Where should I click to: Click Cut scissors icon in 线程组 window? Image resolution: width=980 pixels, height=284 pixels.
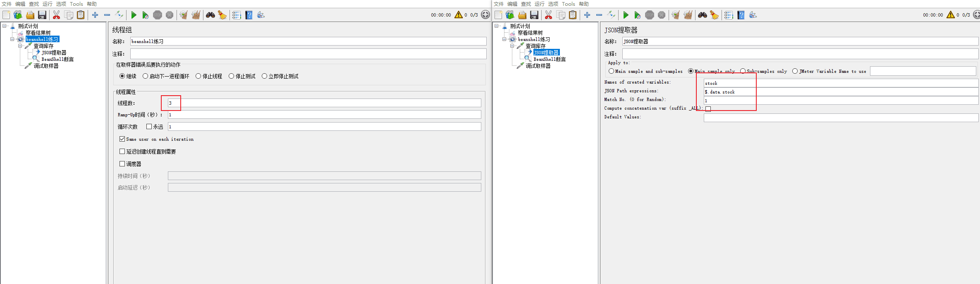(57, 15)
